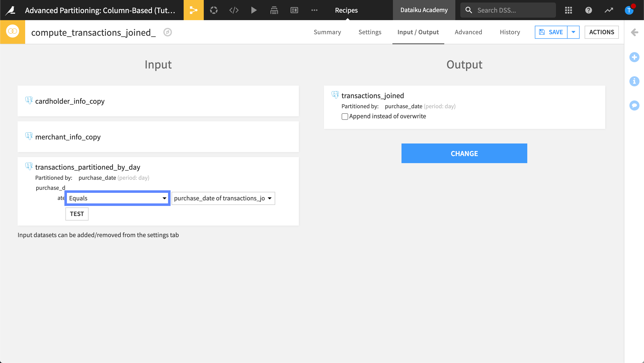Open the circular Lab/Datasets menu icon
The width and height of the screenshot is (644, 363).
214,10
